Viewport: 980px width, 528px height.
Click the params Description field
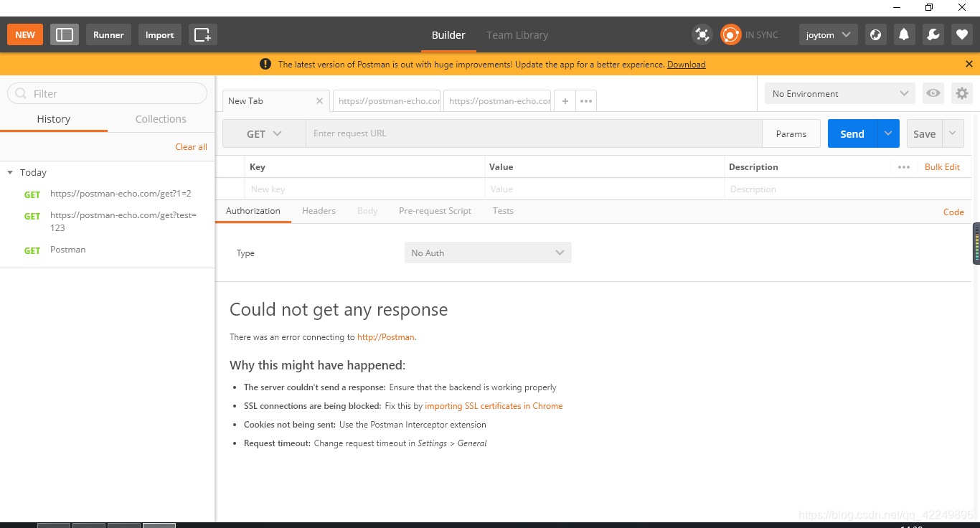pos(847,189)
